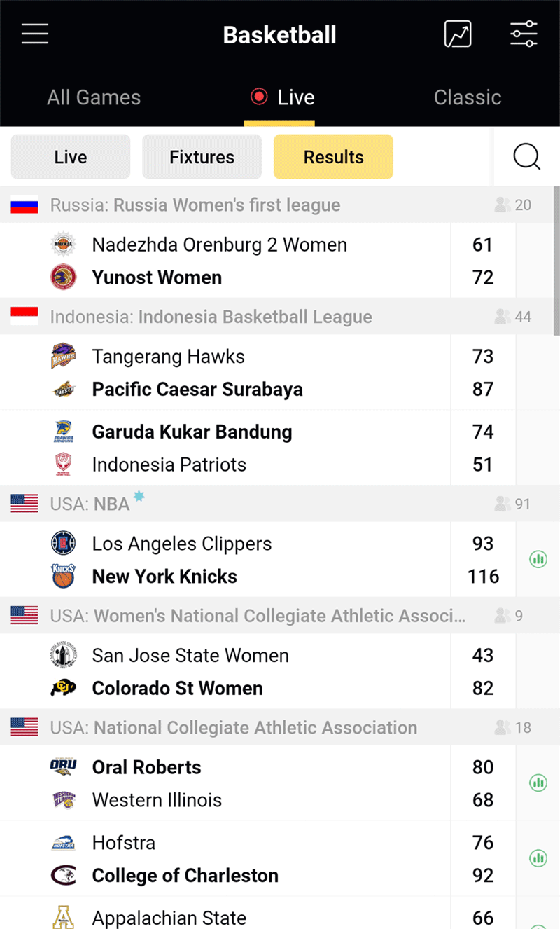The height and width of the screenshot is (929, 560).
Task: Open the odds trend chart icon
Action: click(458, 34)
